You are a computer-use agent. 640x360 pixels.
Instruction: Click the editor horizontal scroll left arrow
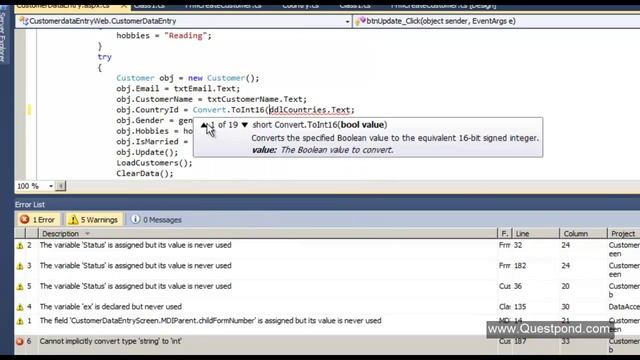pos(60,186)
